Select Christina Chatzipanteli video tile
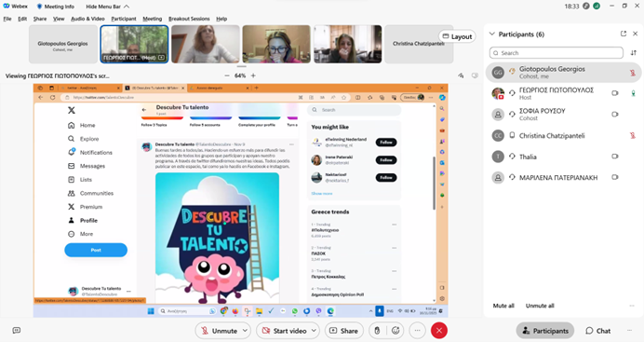The width and height of the screenshot is (644, 342). [x=419, y=44]
